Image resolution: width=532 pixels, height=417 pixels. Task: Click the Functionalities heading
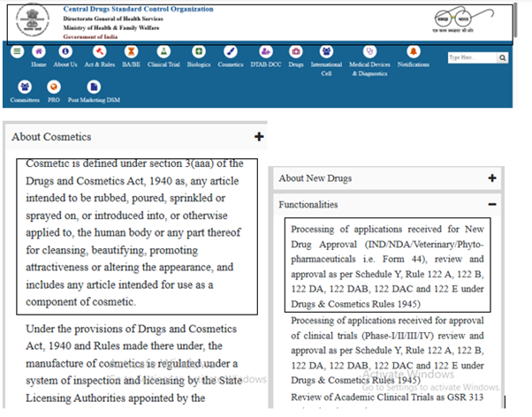tap(308, 205)
